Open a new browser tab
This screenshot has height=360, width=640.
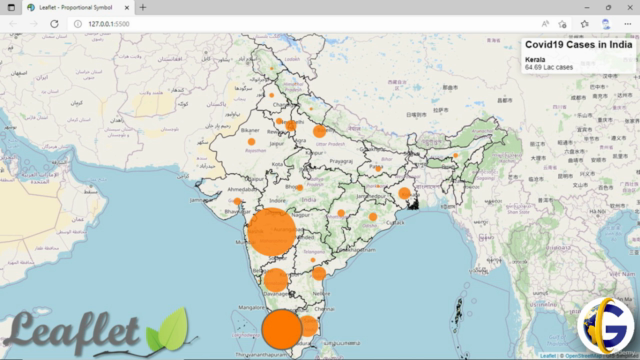click(143, 7)
